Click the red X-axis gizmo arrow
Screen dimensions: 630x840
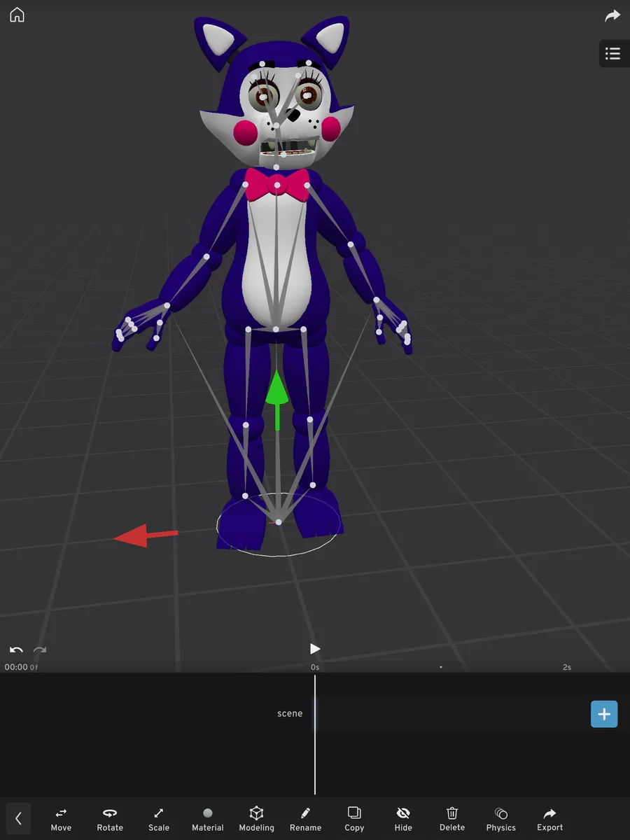[x=146, y=536]
